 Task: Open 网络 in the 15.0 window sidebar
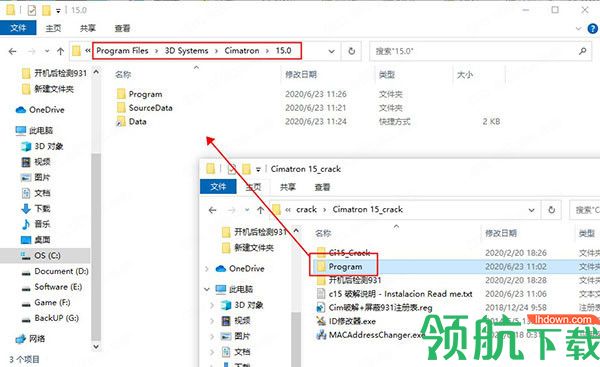[30, 338]
